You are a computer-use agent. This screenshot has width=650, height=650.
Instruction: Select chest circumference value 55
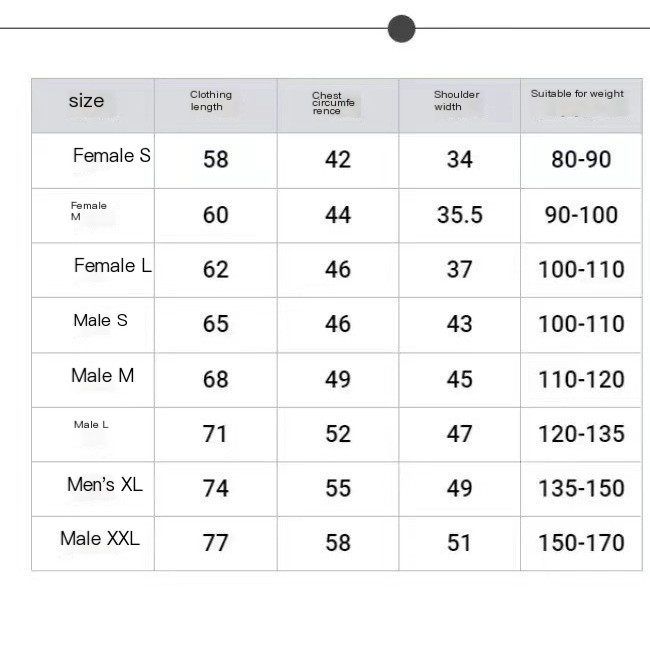[x=338, y=488]
